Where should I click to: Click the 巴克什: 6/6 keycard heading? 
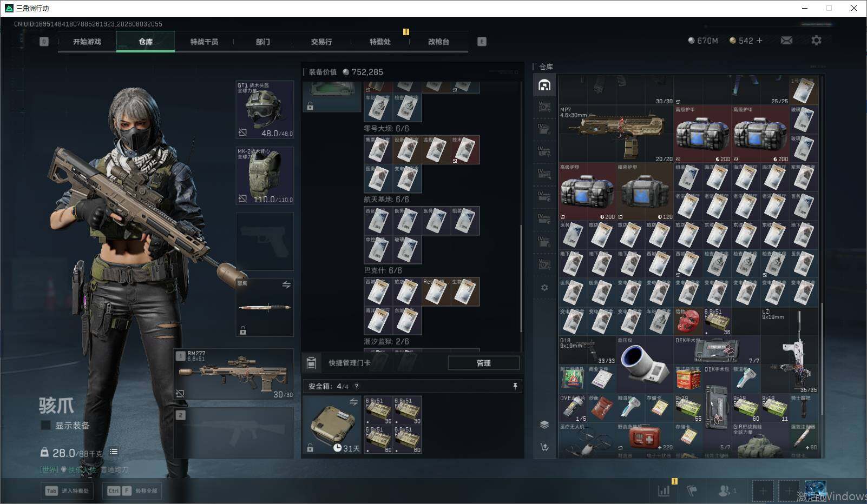383,270
